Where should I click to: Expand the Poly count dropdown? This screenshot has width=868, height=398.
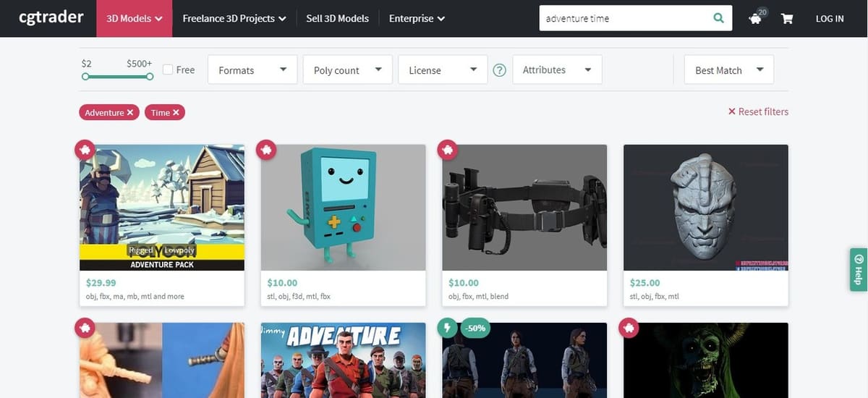[347, 70]
